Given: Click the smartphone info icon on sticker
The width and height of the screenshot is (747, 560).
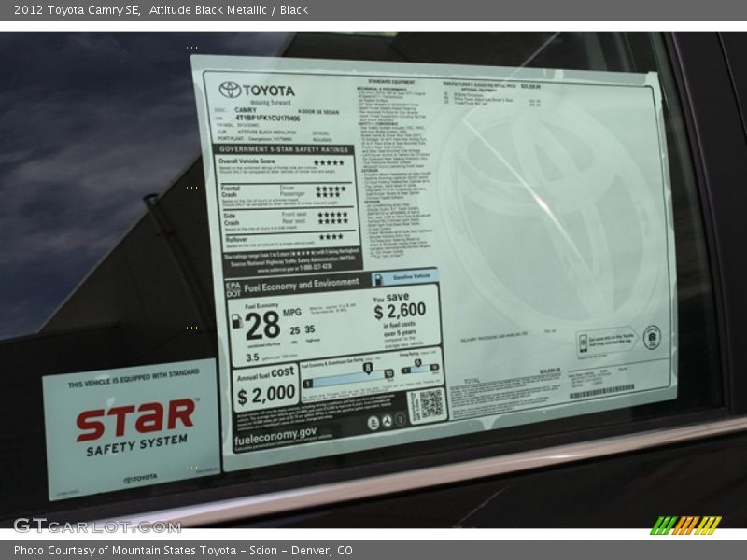Looking at the screenshot, I should pos(608,340).
